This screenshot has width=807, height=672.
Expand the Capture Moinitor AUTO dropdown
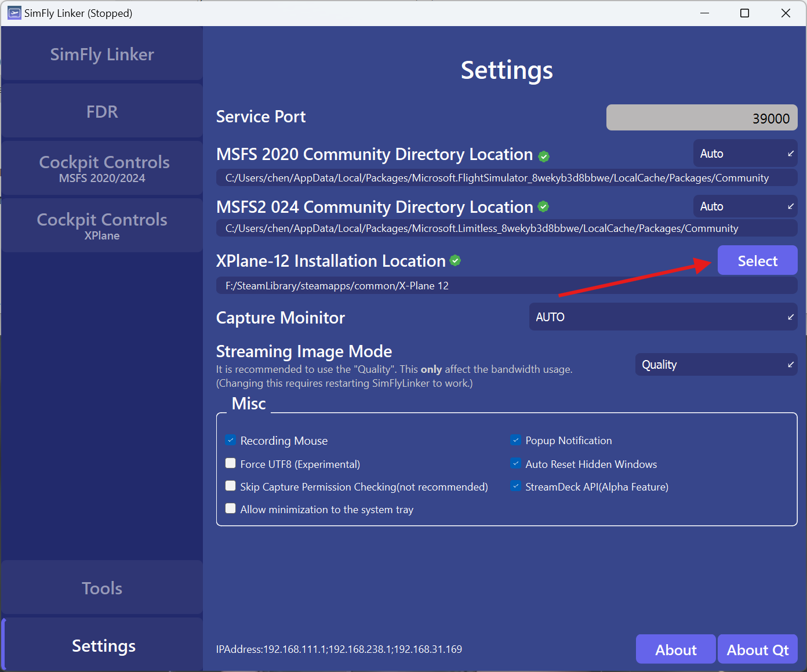(663, 317)
